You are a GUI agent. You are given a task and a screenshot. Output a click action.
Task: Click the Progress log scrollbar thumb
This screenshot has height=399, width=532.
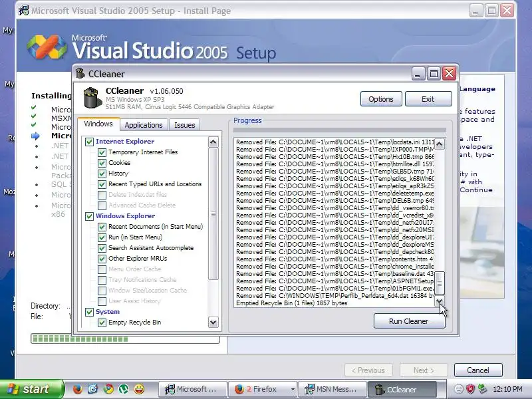click(x=440, y=283)
